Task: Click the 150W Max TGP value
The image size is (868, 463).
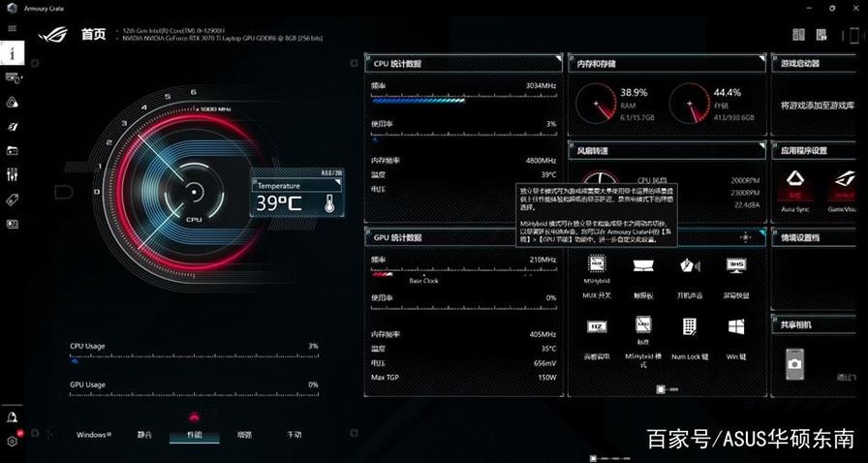Action: (x=545, y=378)
